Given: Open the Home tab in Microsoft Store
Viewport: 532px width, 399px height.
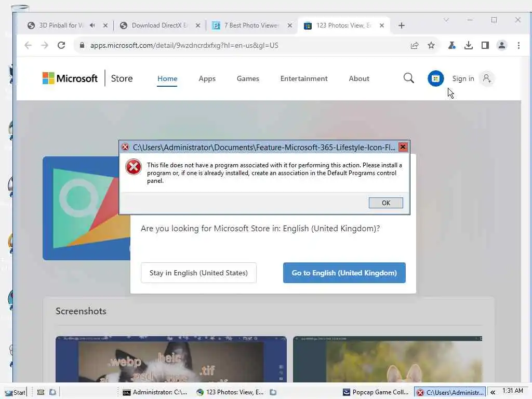Looking at the screenshot, I should [x=167, y=79].
